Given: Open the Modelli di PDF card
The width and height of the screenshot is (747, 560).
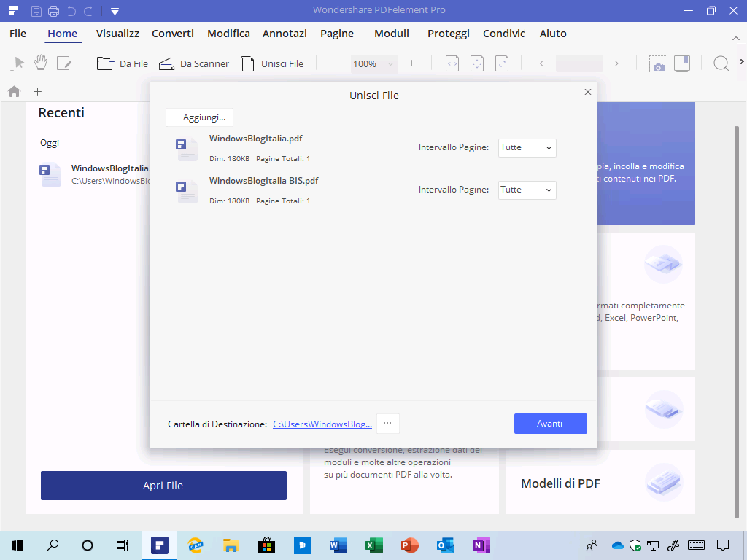Looking at the screenshot, I should [x=600, y=482].
